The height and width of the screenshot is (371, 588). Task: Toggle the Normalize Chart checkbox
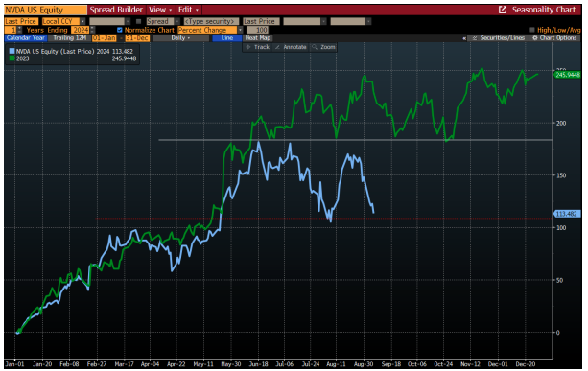(x=120, y=30)
